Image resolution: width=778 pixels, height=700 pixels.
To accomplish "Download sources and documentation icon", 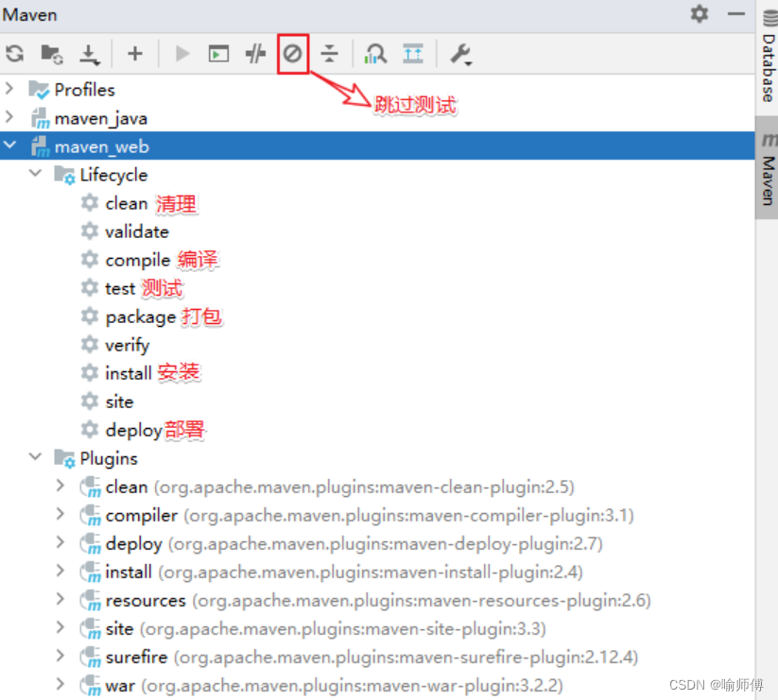I will coord(90,55).
